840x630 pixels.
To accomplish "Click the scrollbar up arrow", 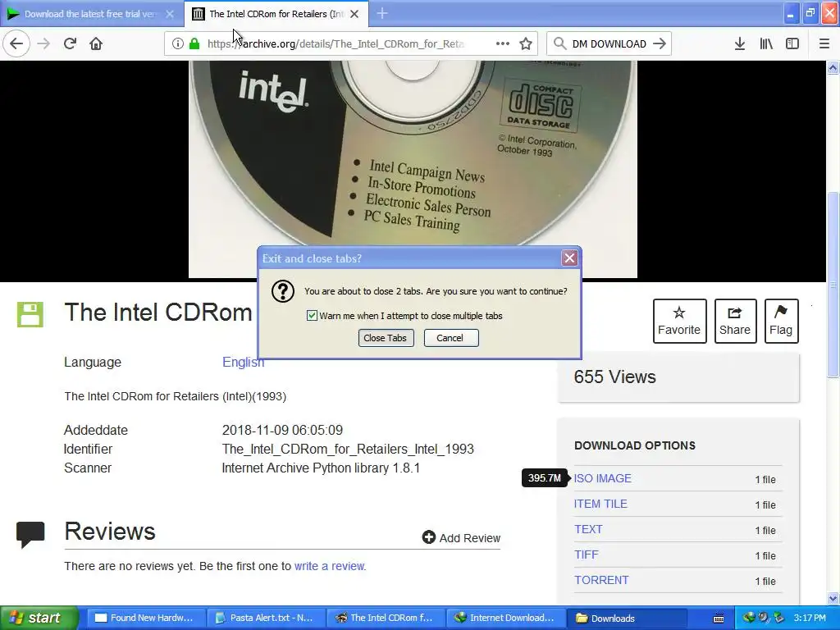I will (x=833, y=67).
